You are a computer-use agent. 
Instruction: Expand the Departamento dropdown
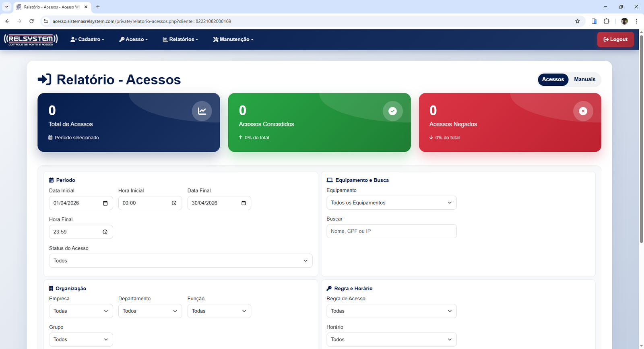(x=150, y=311)
